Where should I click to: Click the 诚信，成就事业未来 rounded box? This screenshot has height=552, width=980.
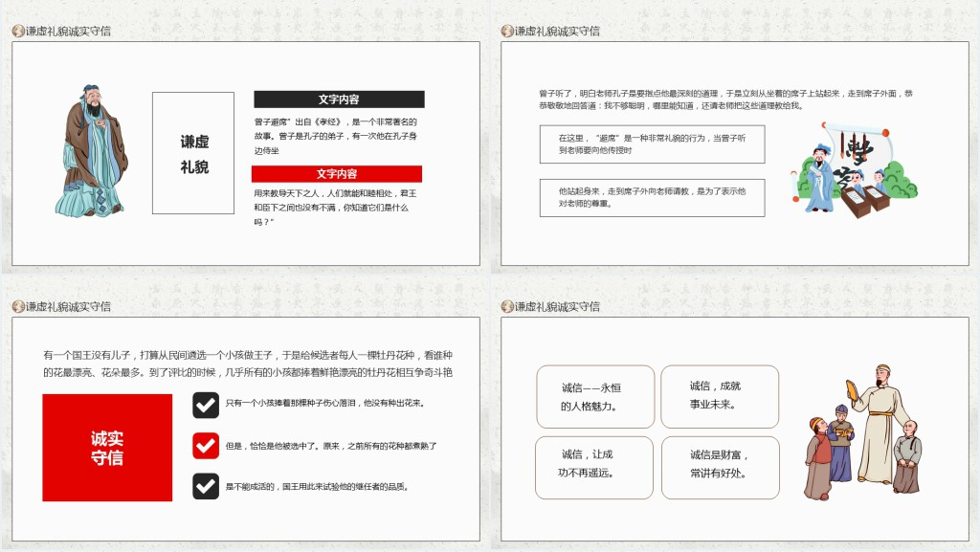[x=719, y=396]
